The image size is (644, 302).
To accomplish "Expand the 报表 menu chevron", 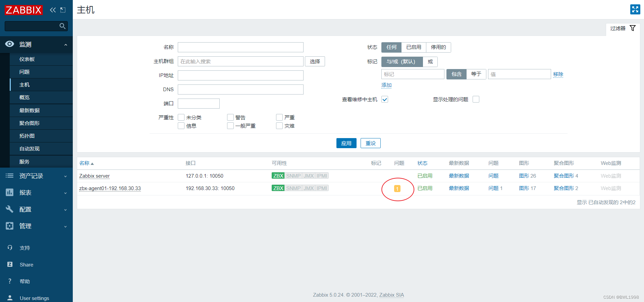I will pyautogui.click(x=65, y=193).
